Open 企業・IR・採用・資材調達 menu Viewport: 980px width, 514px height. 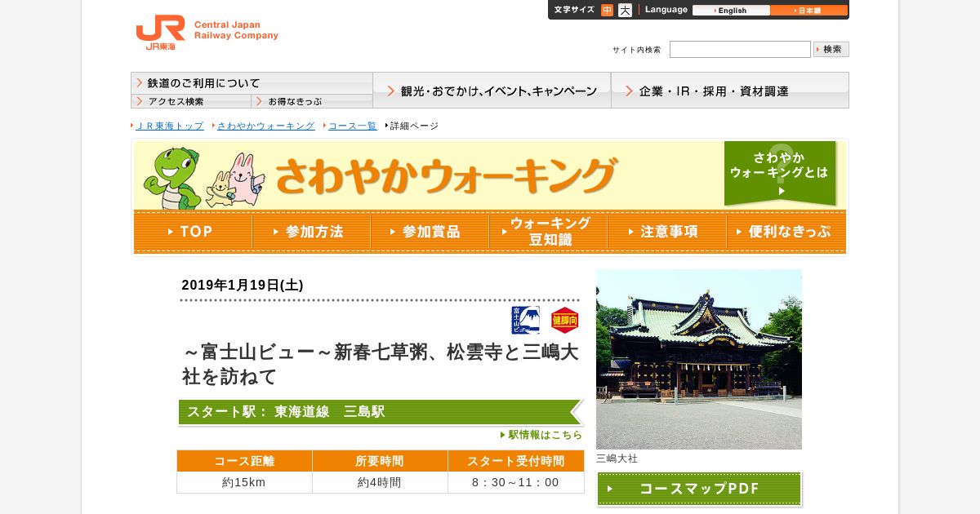(x=730, y=91)
